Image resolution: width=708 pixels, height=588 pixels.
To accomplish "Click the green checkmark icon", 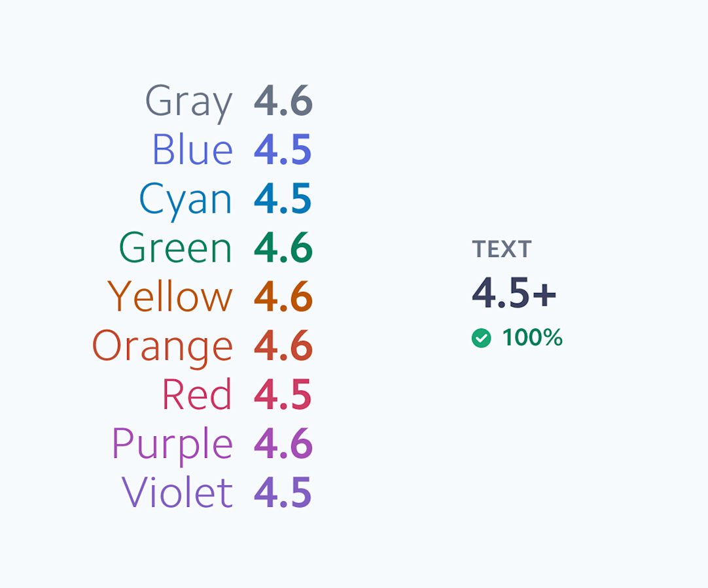I will click(482, 338).
